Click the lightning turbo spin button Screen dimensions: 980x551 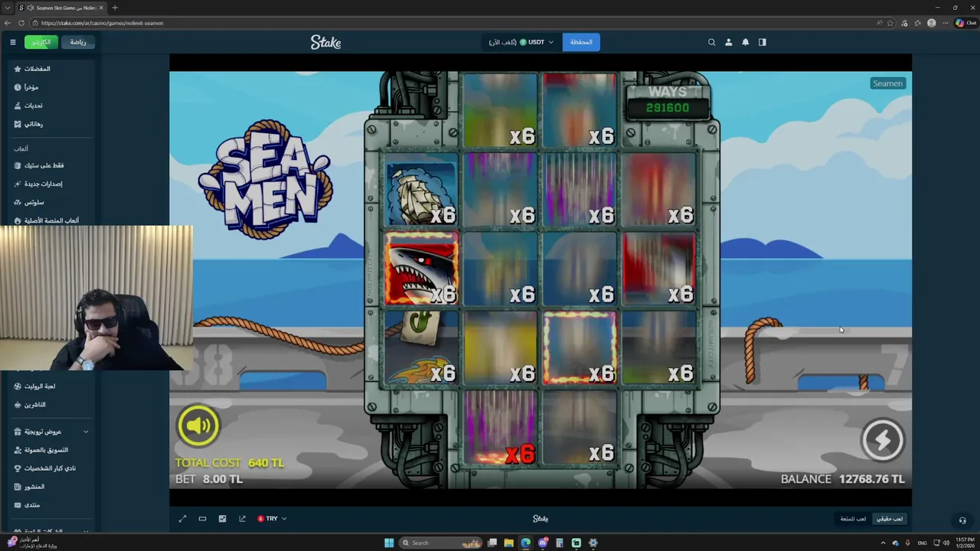coord(883,440)
